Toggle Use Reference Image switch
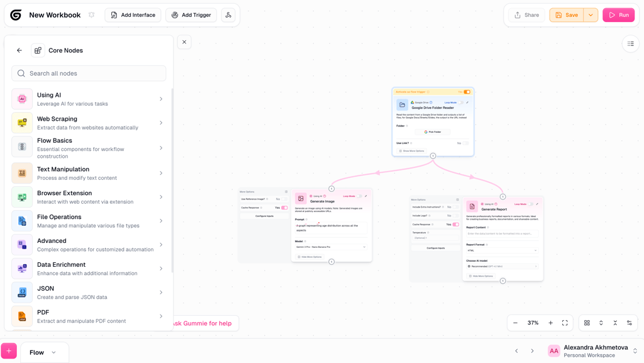The width and height of the screenshot is (644, 363). pyautogui.click(x=285, y=199)
